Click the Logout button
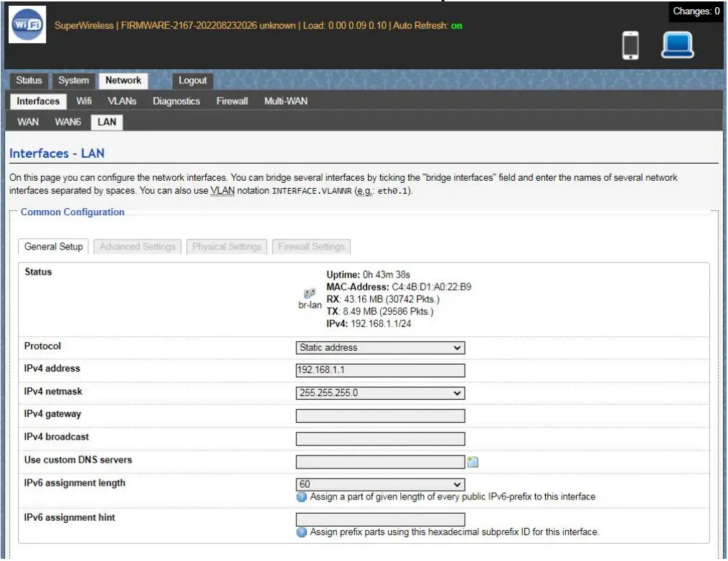 (x=192, y=81)
